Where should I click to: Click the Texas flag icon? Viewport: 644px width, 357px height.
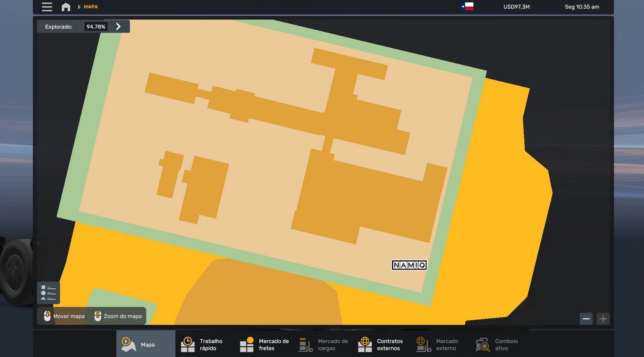[x=467, y=7]
